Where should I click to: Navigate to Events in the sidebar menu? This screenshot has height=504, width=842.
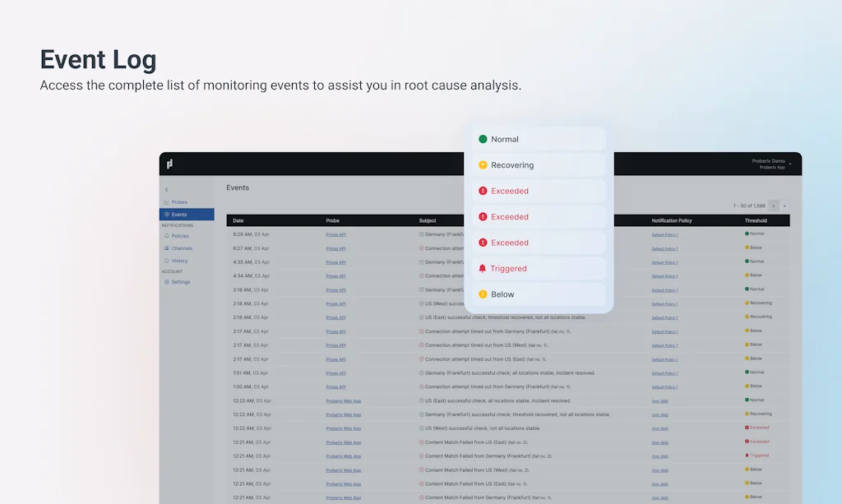tap(180, 215)
